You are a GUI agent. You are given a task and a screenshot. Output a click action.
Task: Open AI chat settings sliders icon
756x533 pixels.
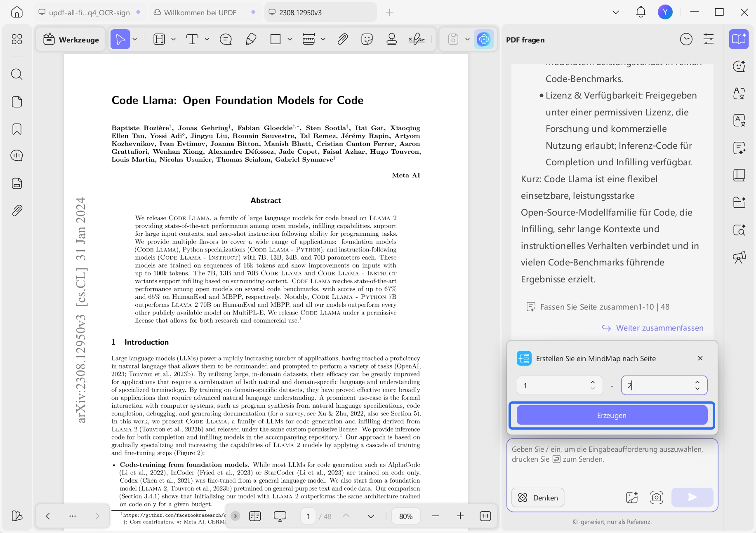click(x=709, y=40)
